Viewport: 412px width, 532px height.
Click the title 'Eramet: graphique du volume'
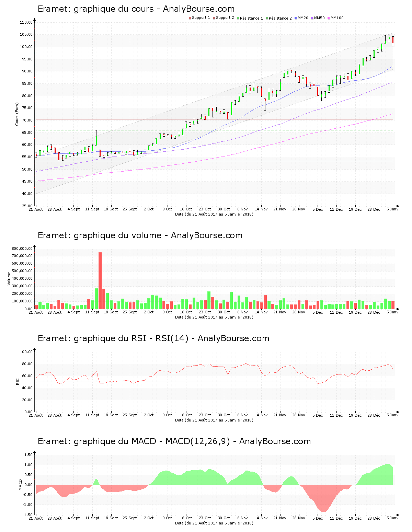100,235
